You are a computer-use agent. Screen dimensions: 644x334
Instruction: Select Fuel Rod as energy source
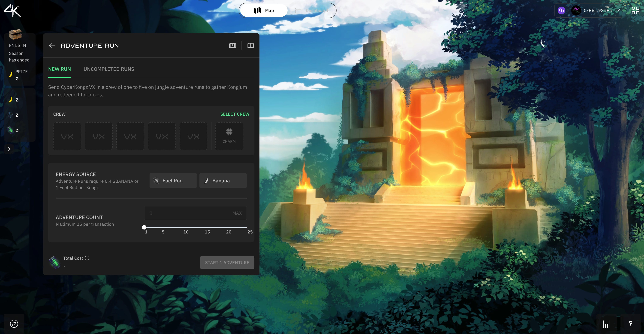click(173, 181)
